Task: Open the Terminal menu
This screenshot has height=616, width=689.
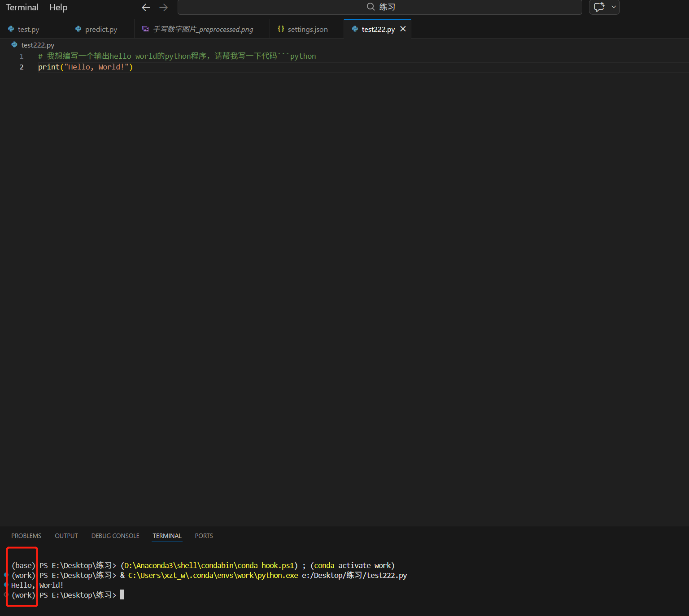Action: tap(22, 8)
